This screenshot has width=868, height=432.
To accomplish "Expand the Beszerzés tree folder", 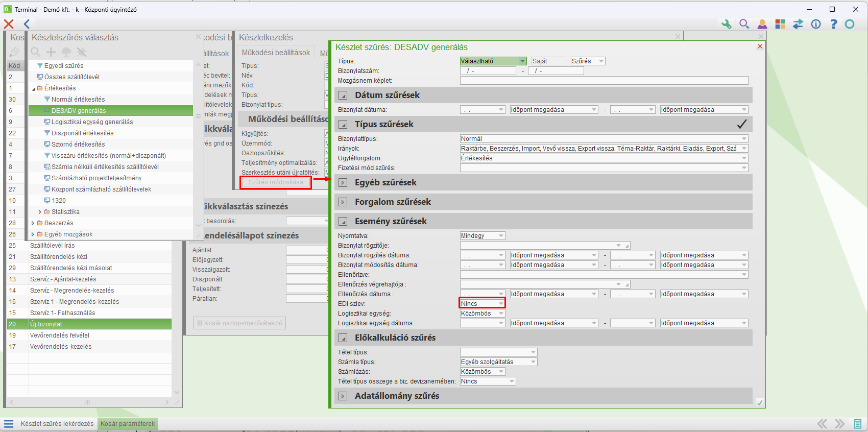I will tap(33, 223).
